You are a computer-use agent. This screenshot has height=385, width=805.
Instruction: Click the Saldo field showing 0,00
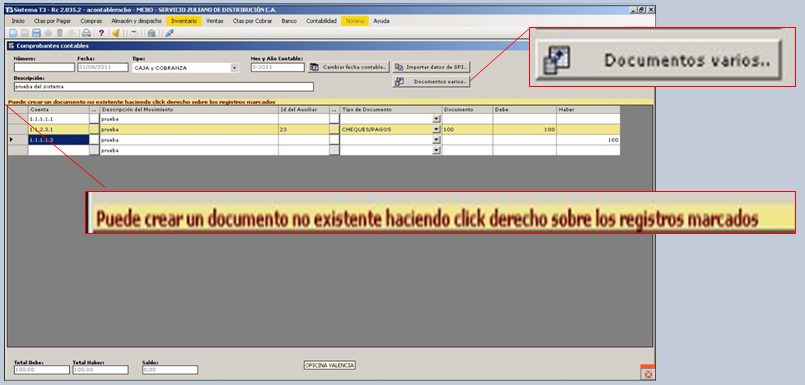(170, 370)
